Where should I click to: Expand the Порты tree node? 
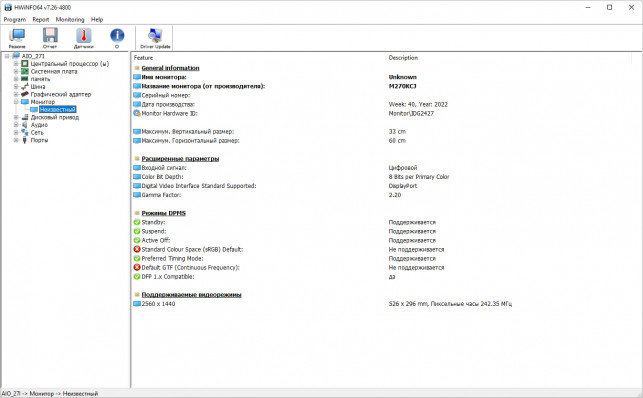(x=16, y=140)
